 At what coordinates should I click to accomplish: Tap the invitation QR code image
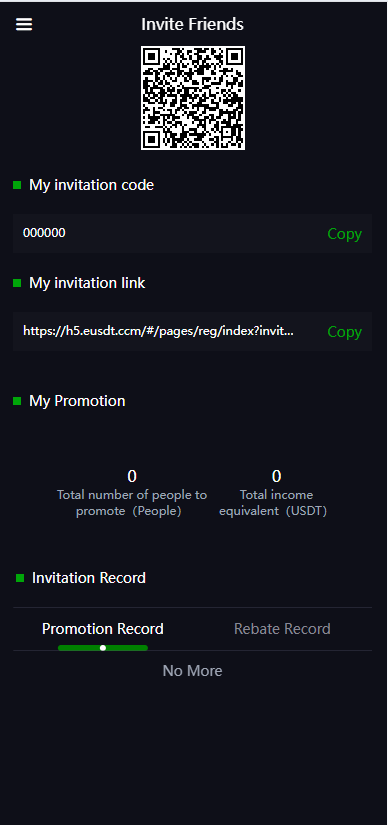point(193,98)
